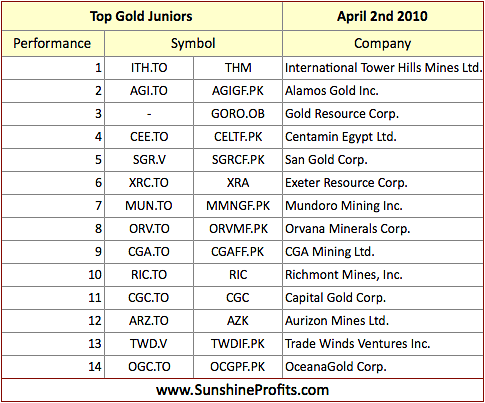Click the Symbol column header
485x403 pixels.
[x=193, y=43]
